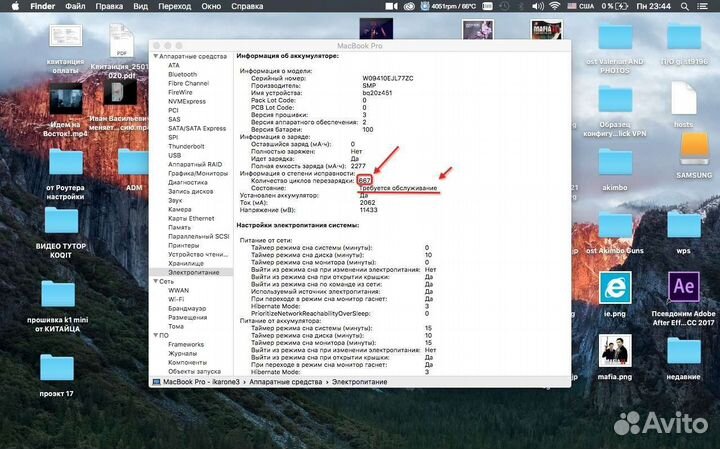The image size is (720, 449).
Task: Click the camera icon in the menu bar
Action: (391, 6)
